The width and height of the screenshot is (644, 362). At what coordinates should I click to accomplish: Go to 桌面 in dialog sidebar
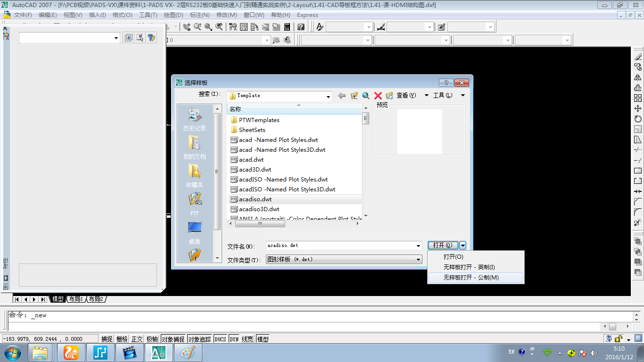(x=195, y=233)
